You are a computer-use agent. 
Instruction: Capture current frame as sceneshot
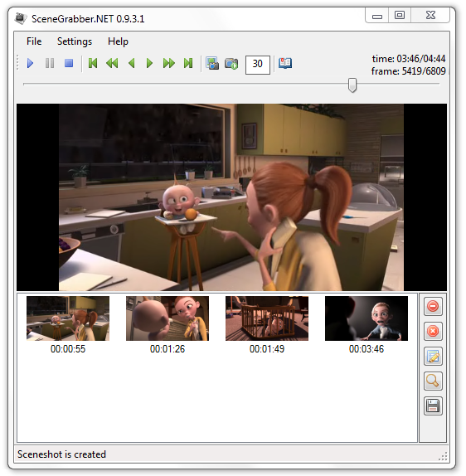(212, 64)
